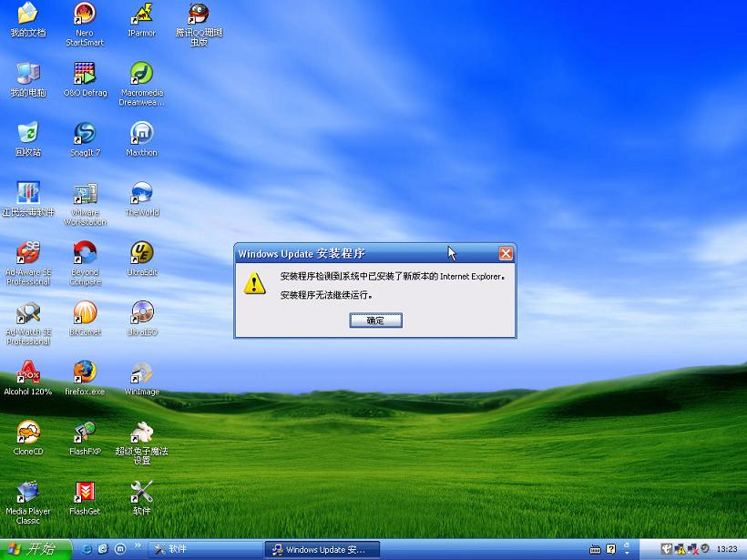Image resolution: width=747 pixels, height=560 pixels.
Task: Select the WinImage desktop icon
Action: tap(141, 379)
